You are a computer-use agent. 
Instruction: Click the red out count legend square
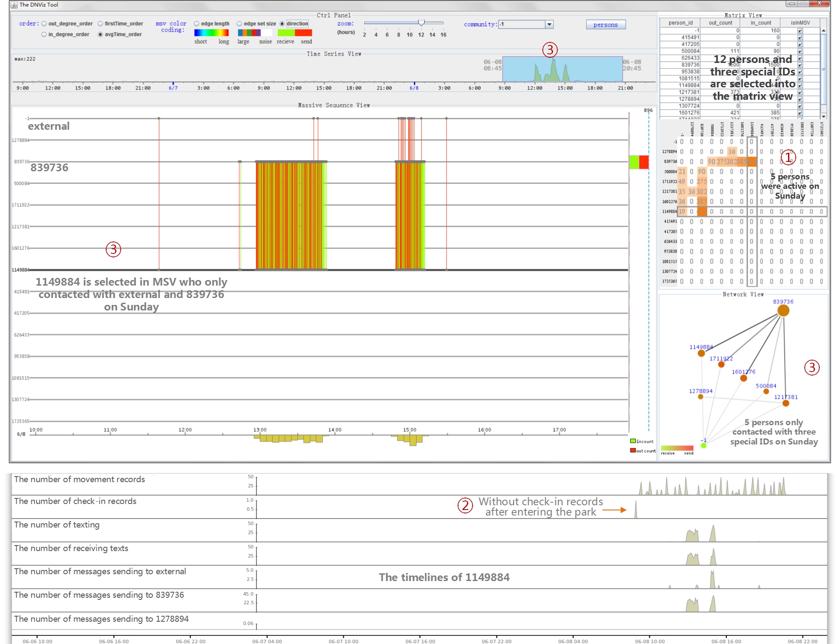(x=633, y=450)
